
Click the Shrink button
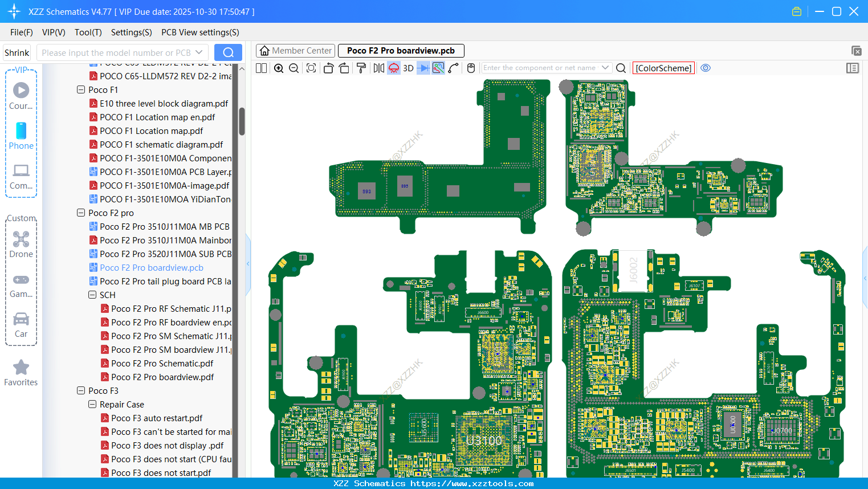(x=17, y=52)
